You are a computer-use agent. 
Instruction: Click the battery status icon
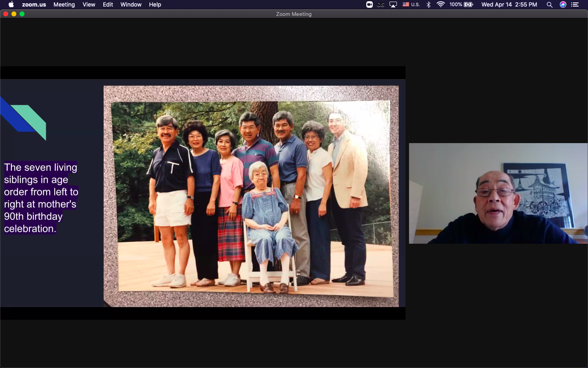pos(468,4)
